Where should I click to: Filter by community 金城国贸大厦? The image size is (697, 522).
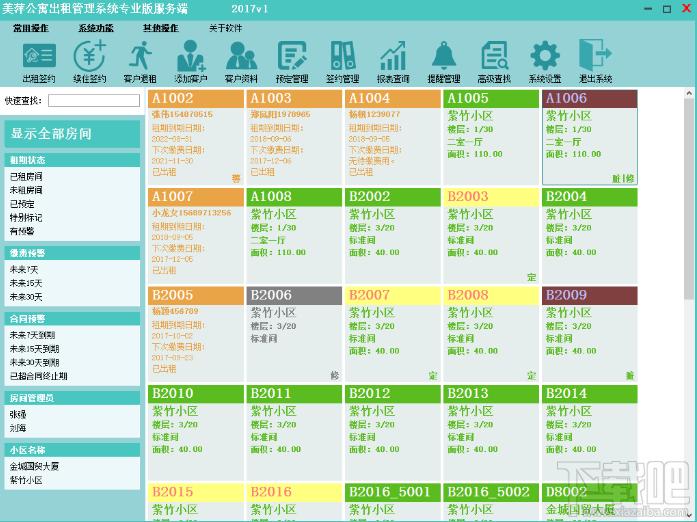34,466
